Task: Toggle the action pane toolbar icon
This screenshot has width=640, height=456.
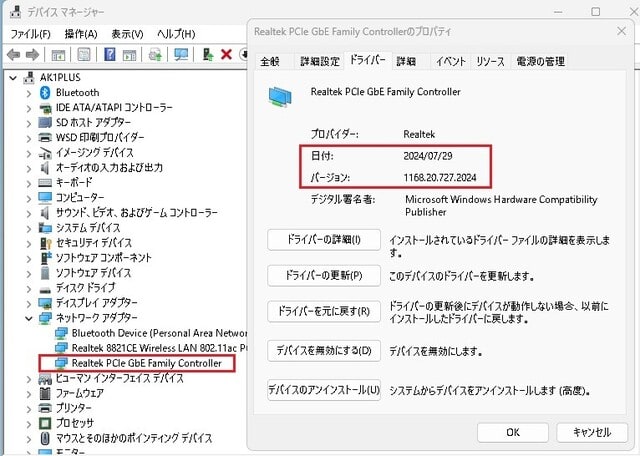Action: click(x=129, y=54)
